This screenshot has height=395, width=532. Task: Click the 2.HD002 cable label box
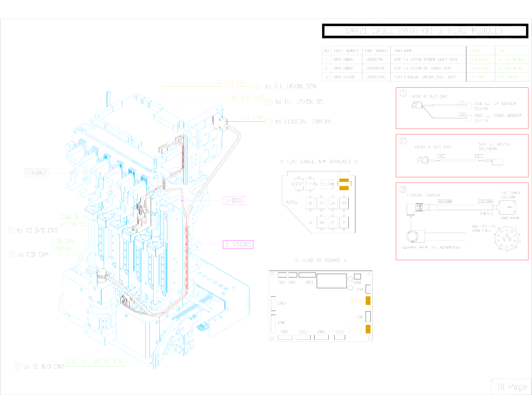tap(37, 173)
